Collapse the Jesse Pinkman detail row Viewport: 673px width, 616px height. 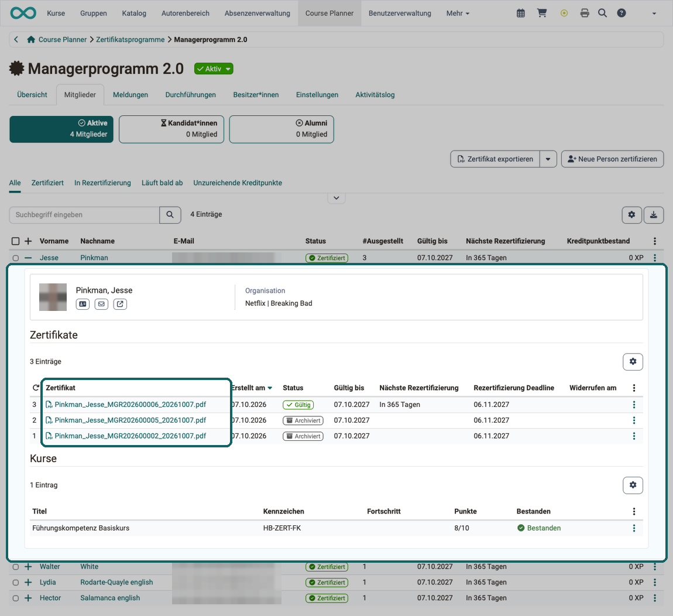point(28,258)
